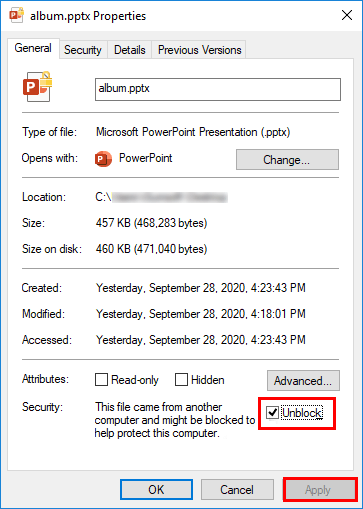This screenshot has height=509, width=363.
Task: Click the large album.pptx file icon
Action: click(37, 87)
